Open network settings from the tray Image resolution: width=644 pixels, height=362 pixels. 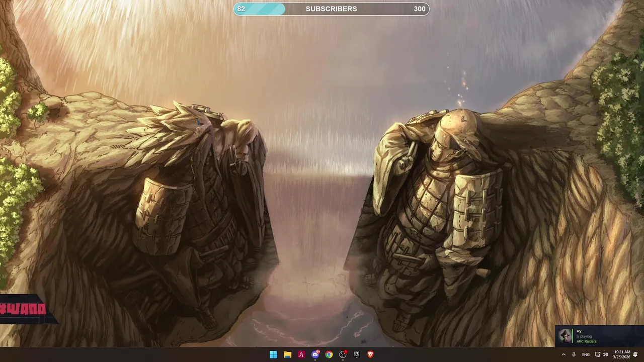pyautogui.click(x=597, y=354)
